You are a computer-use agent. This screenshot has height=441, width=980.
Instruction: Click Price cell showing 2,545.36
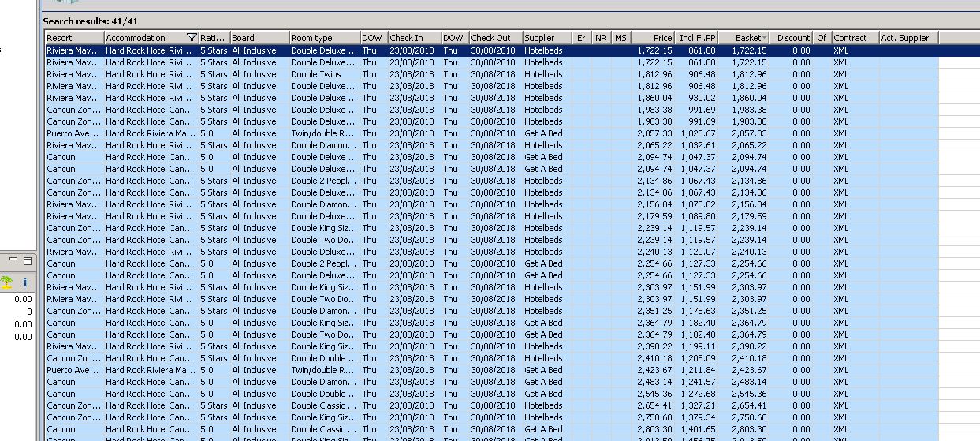654,394
